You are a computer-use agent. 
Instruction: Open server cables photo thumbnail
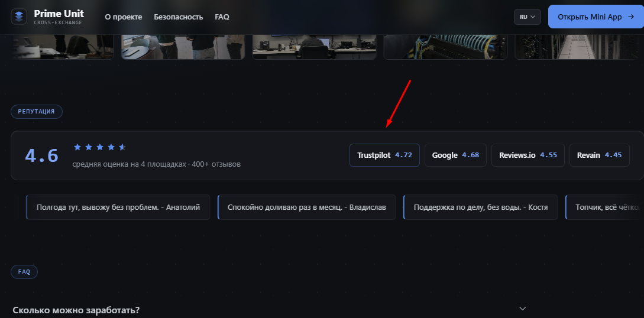point(446,47)
